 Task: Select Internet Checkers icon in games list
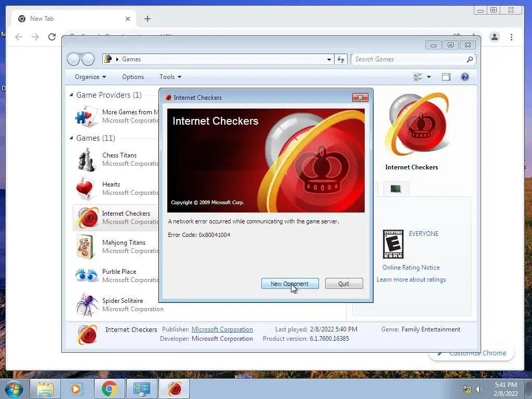pyautogui.click(x=88, y=218)
